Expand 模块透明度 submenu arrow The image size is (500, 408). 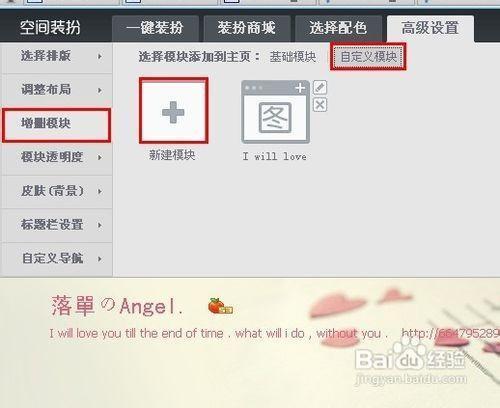pos(100,157)
